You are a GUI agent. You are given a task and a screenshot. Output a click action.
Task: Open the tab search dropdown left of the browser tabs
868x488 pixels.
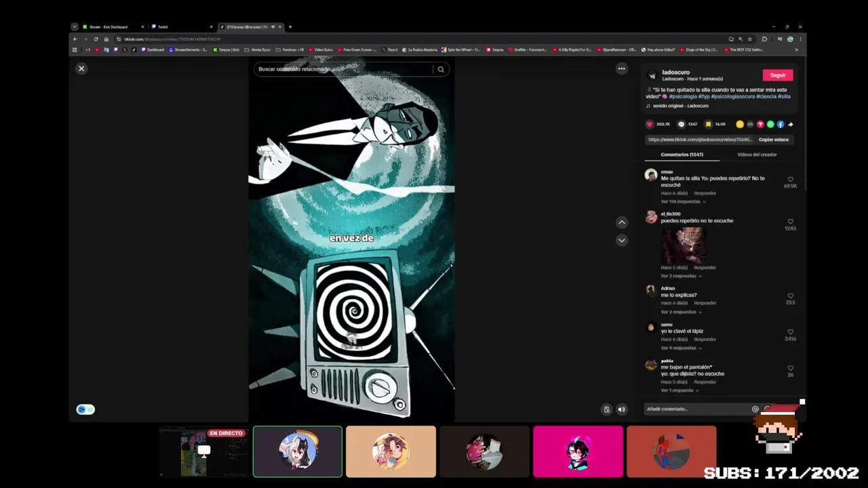pos(74,27)
